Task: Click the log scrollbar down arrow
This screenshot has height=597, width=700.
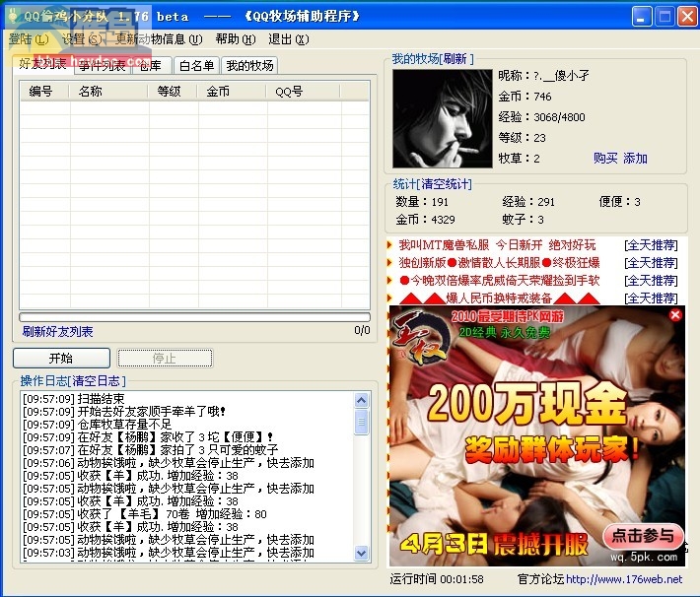Action: (x=362, y=554)
